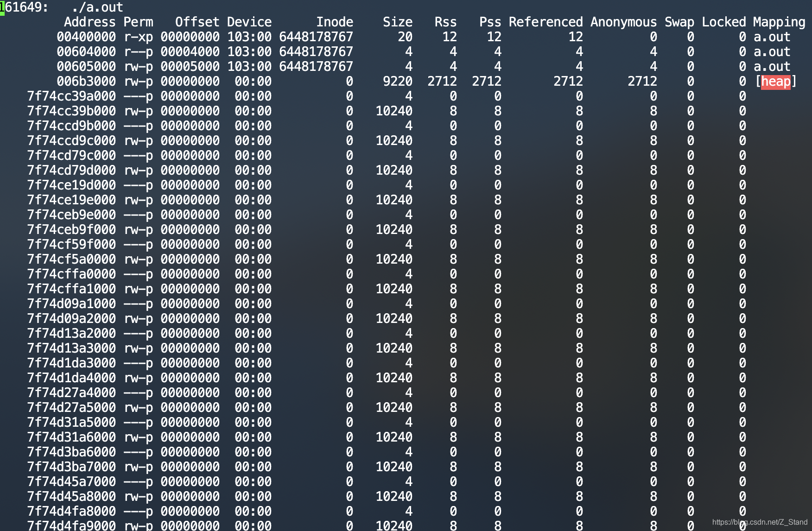Select heap address 006b3000

click(86, 82)
